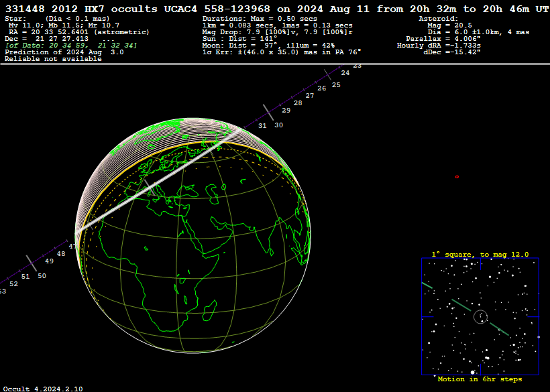550x392 pixels.
Task: Click the magnitudes line 'Mv 11.0; Mb 11.5; Mr 10.7'
Action: click(x=64, y=25)
